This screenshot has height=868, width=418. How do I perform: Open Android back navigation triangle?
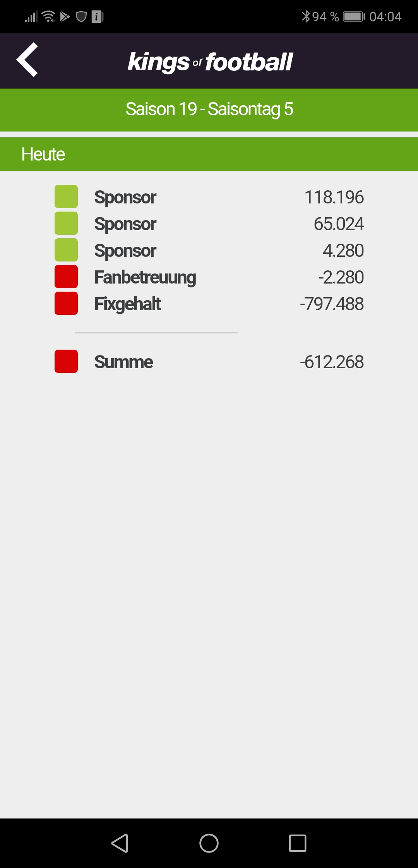coord(120,843)
